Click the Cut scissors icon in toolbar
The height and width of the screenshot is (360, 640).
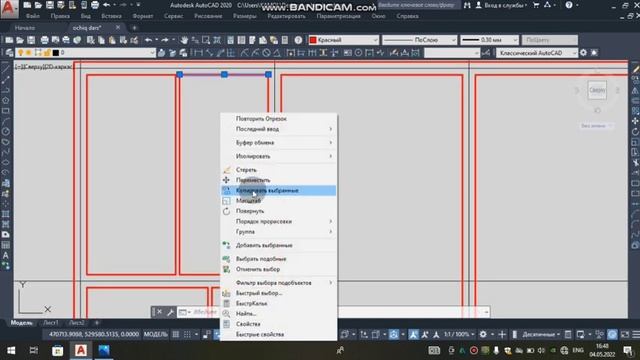point(90,40)
